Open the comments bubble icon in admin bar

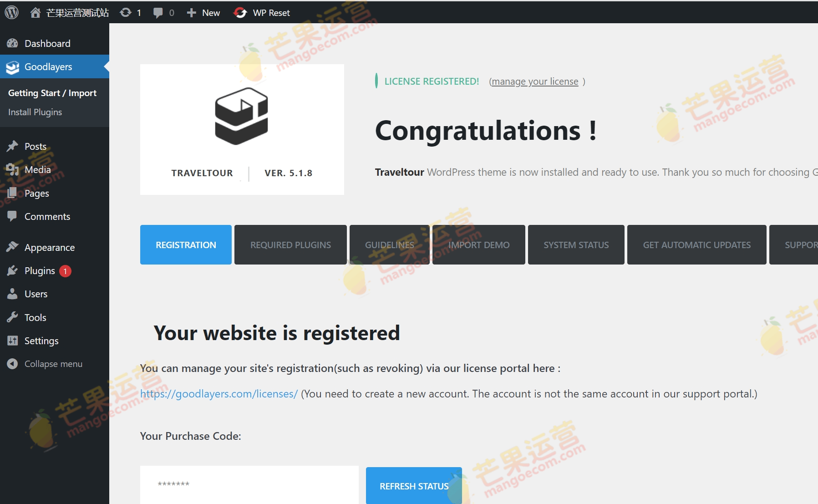(158, 13)
